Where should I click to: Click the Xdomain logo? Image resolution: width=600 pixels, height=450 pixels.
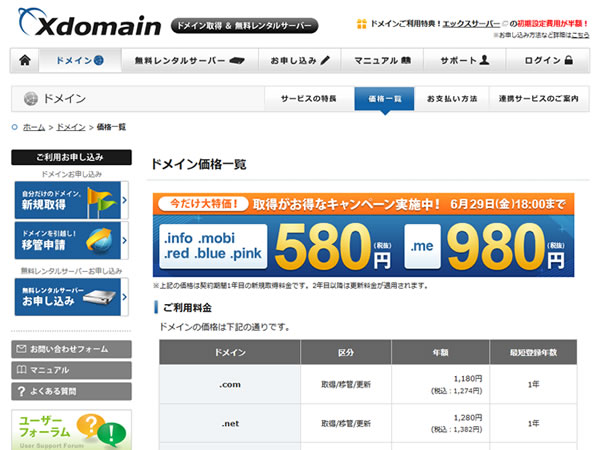(x=90, y=23)
